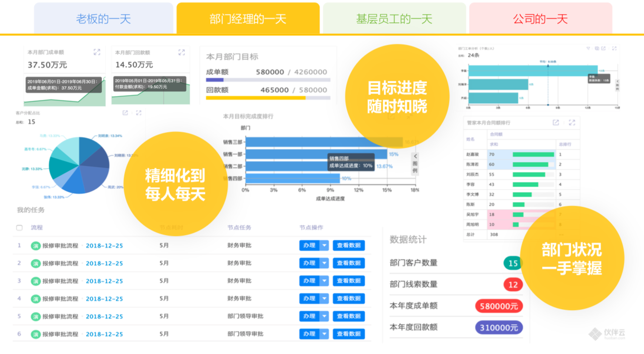Screen dimensions: 644x354
Task: Click 李文博 name in contract ranking table
Action: pyautogui.click(x=474, y=195)
